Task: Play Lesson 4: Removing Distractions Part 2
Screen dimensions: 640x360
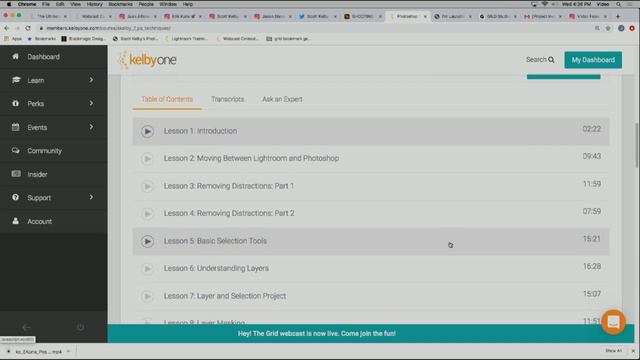Action: (147, 213)
